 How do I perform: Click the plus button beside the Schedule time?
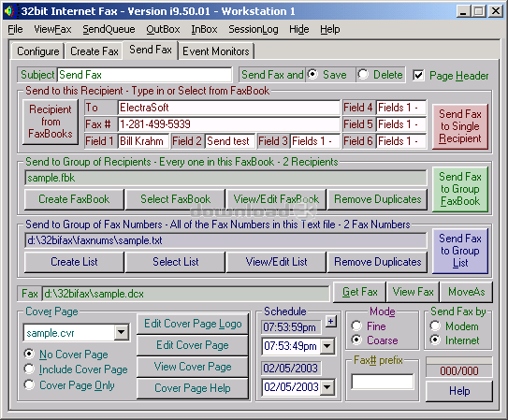(331, 322)
